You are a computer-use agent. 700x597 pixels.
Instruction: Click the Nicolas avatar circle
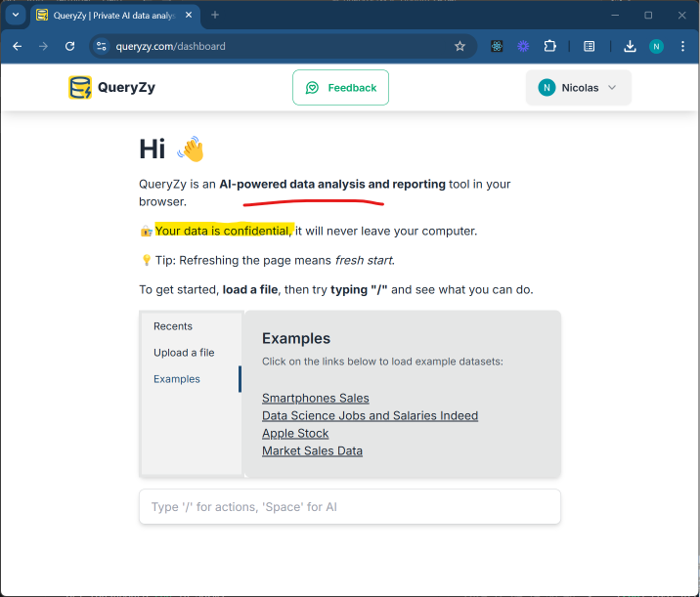tap(547, 88)
